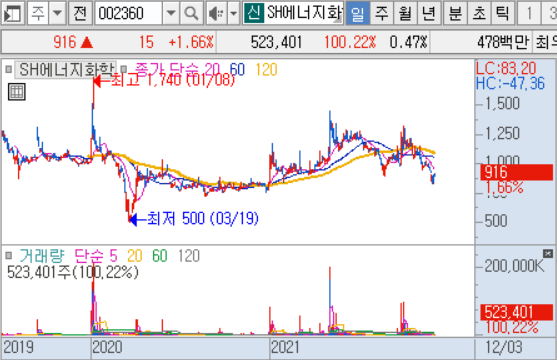Viewport: 557px width, 360px height.
Task: Click the speaker sound icon
Action: (x=216, y=14)
